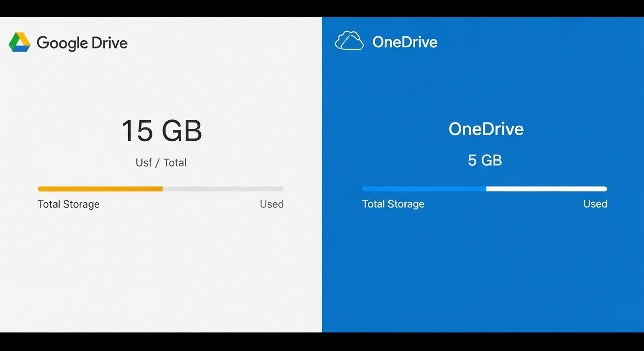Screen dimensions: 644x351
Task: Click the Total Storage label on Google Drive
Action: click(68, 204)
